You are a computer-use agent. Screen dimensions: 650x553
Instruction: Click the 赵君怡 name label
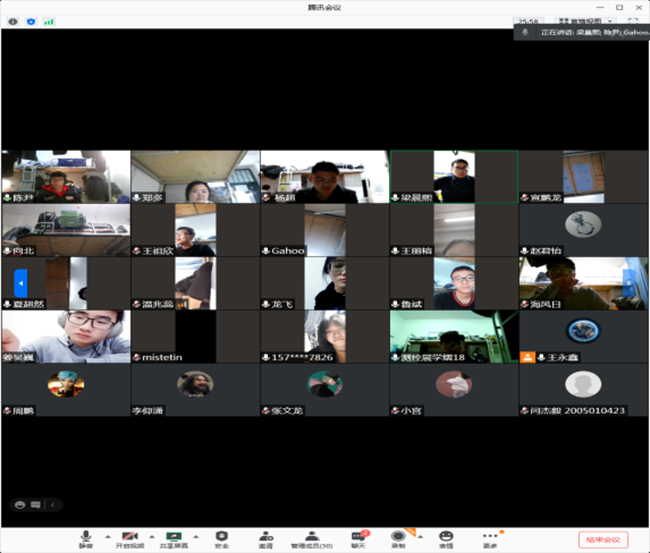(x=546, y=251)
